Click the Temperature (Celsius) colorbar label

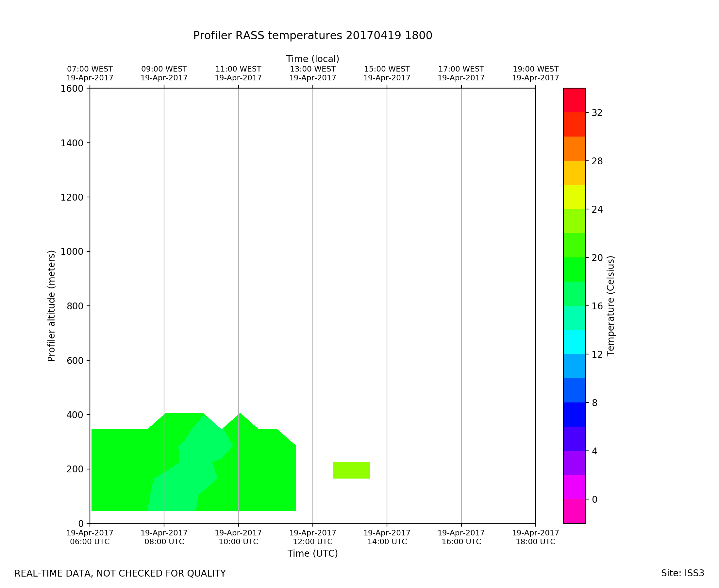[610, 306]
